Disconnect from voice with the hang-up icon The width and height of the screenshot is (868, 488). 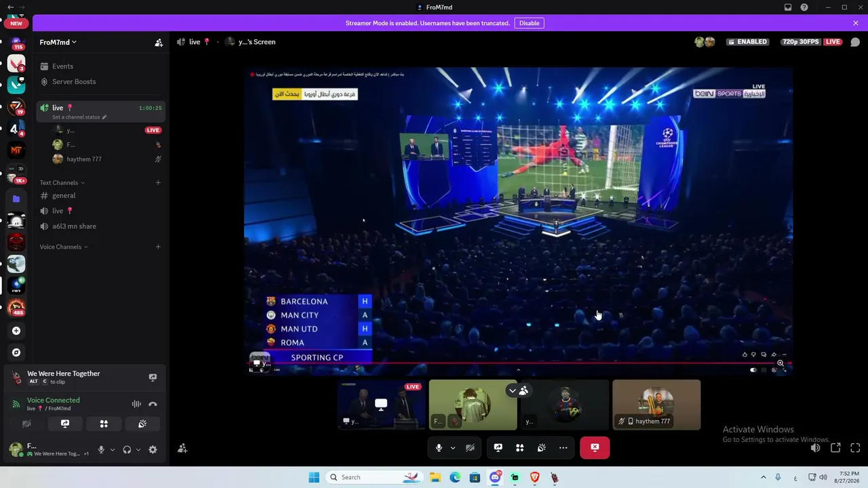tap(153, 404)
